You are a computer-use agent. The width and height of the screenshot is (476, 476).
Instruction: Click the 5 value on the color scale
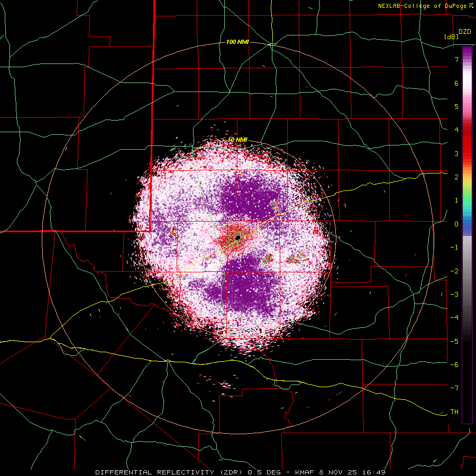456,106
